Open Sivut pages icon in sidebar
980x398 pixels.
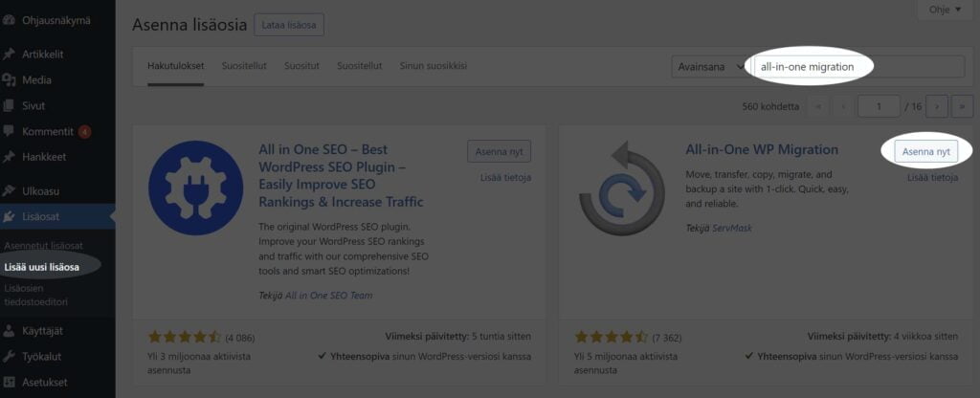pos(10,106)
